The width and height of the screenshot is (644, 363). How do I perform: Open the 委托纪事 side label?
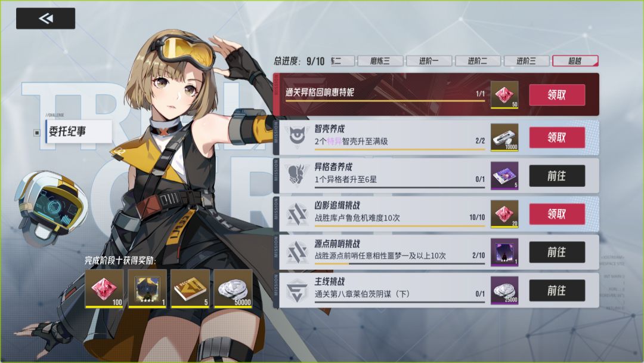(78, 131)
